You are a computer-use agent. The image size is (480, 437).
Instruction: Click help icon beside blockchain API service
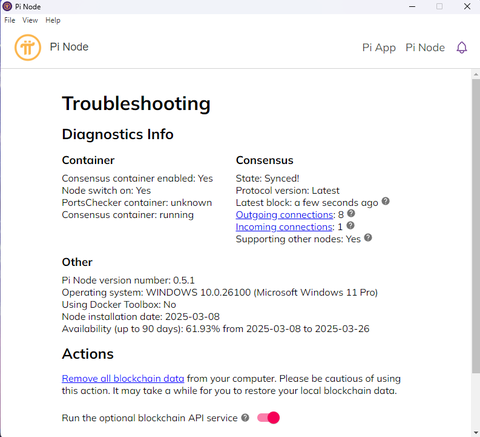(245, 418)
